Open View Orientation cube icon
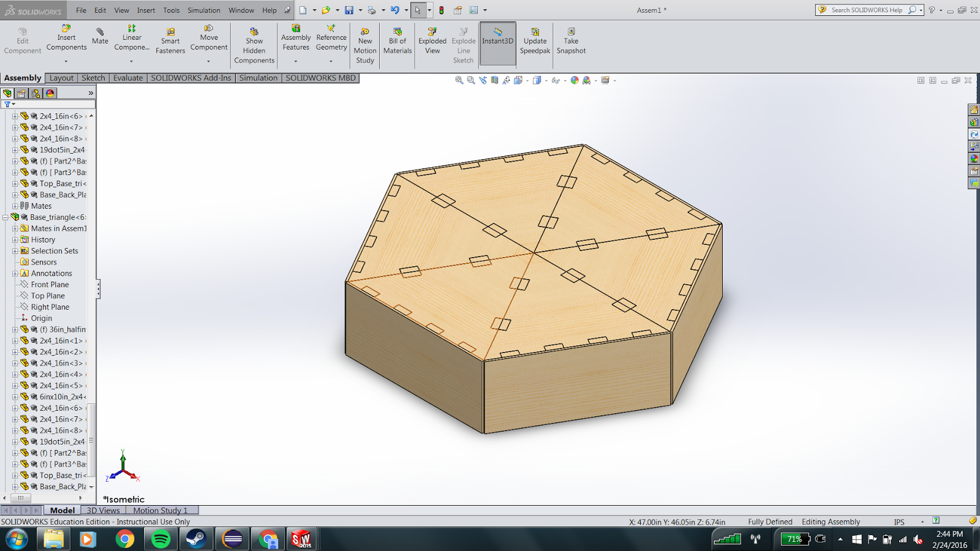This screenshot has height=551, width=980. pos(518,80)
